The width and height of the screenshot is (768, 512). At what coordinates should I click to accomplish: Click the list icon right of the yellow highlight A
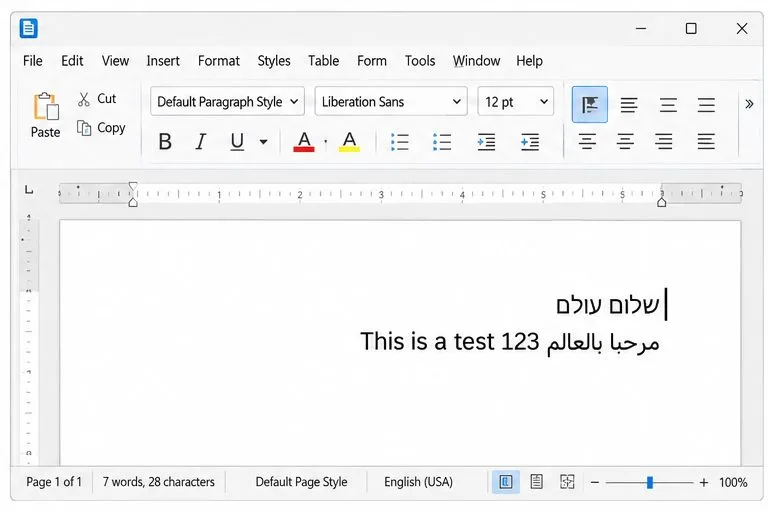click(400, 142)
